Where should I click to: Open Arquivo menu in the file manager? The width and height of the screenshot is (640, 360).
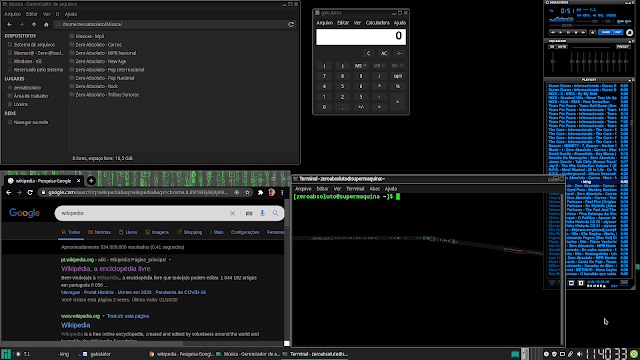(12, 14)
